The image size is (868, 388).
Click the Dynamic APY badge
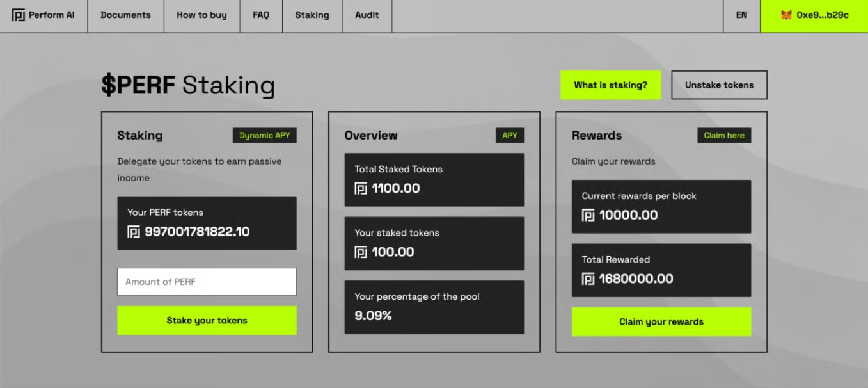[x=264, y=135]
